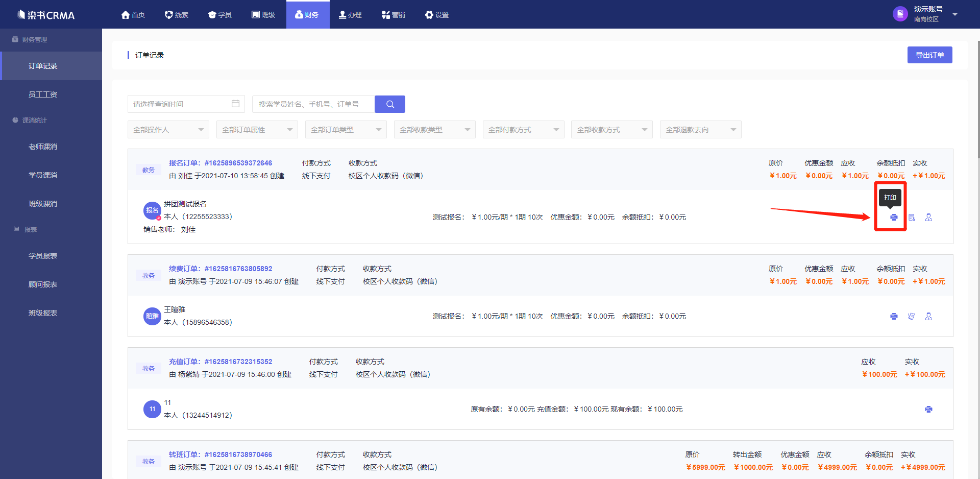Click the 染书CRMA logo

pyautogui.click(x=46, y=15)
